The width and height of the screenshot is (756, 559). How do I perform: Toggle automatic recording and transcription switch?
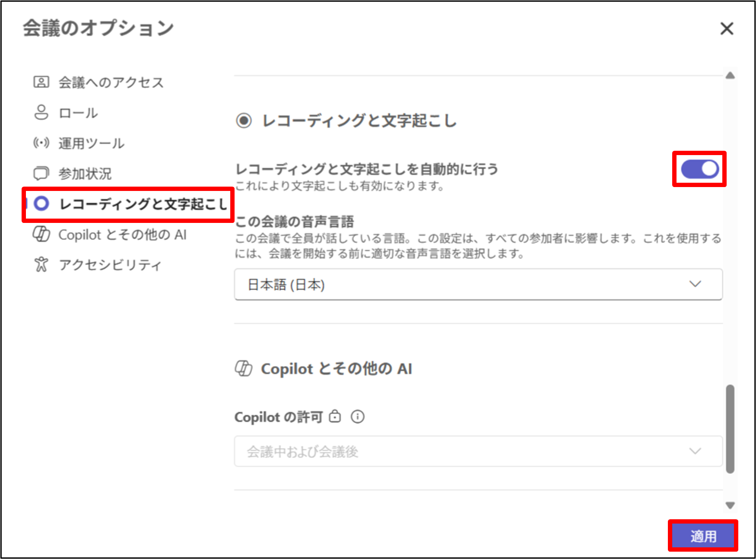[699, 169]
